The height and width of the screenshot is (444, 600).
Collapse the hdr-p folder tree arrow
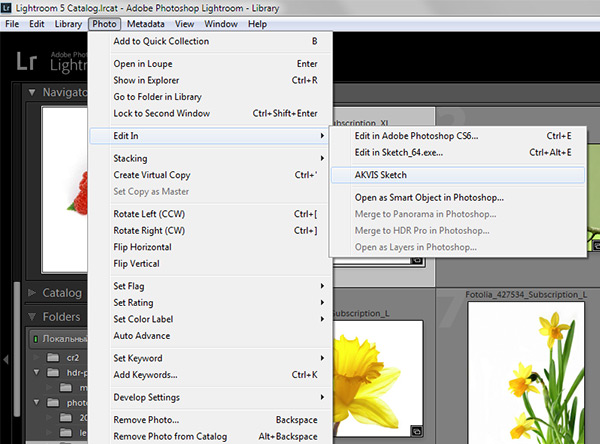[x=37, y=372]
